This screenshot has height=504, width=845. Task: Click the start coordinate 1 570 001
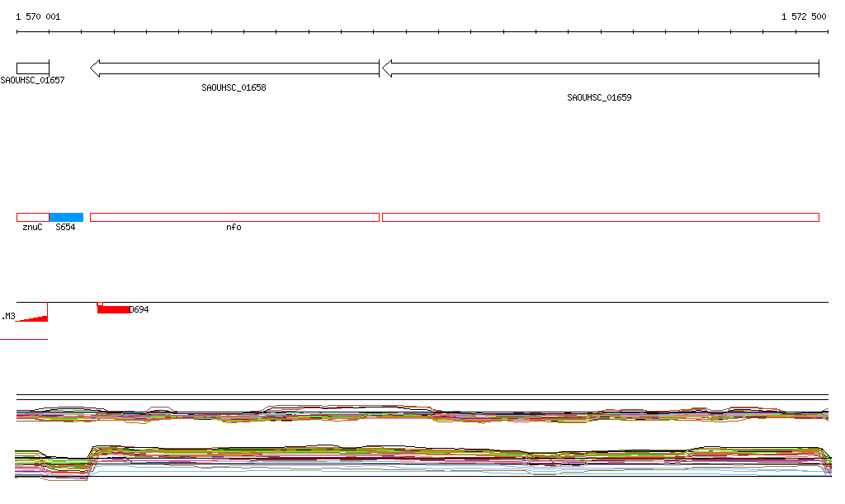(x=38, y=16)
